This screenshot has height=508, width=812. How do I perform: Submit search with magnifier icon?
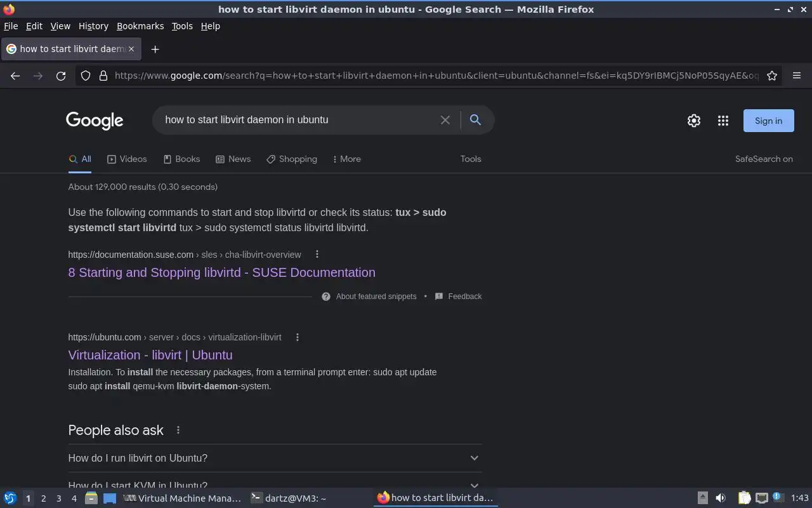point(475,119)
